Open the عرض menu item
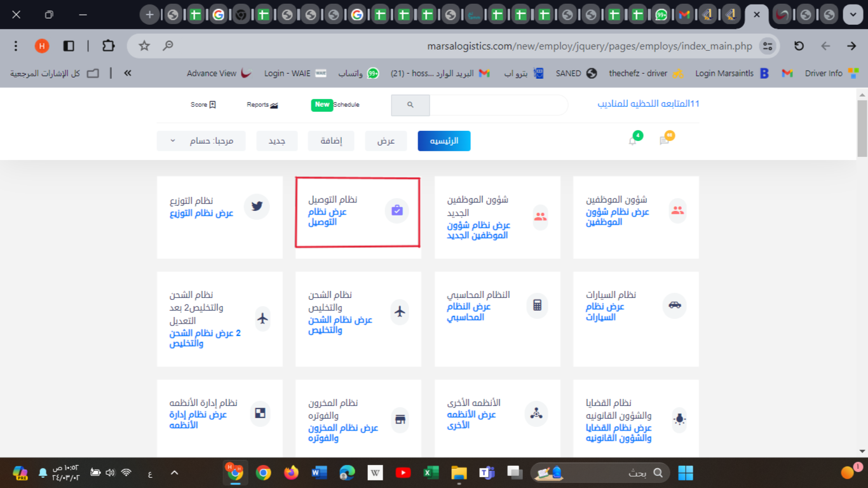Screen dimensions: 868x488 coord(386,141)
